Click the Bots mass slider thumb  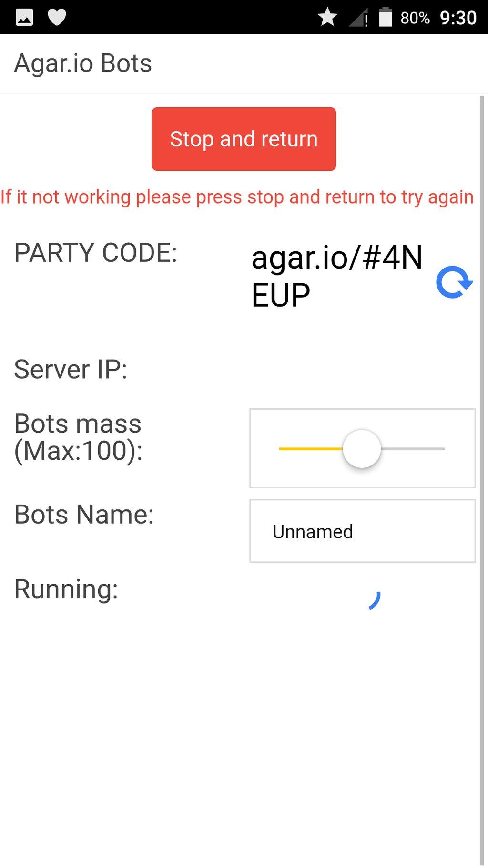[x=362, y=449]
